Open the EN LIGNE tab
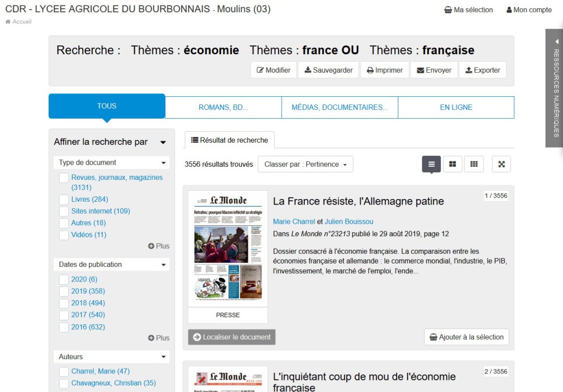563x392 pixels. 456,107
